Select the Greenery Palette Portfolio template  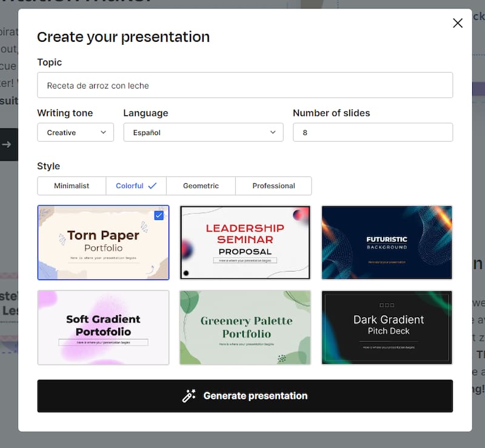click(x=245, y=327)
